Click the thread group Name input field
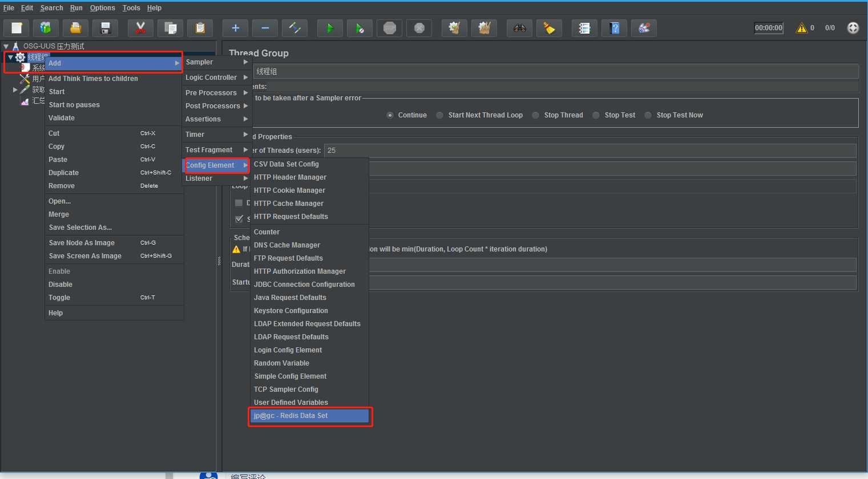 (555, 71)
